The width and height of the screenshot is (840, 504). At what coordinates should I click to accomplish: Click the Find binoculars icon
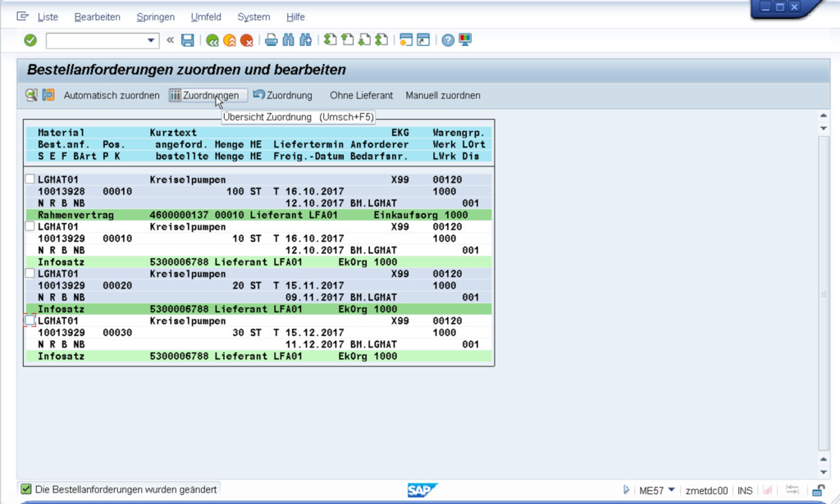click(x=288, y=40)
